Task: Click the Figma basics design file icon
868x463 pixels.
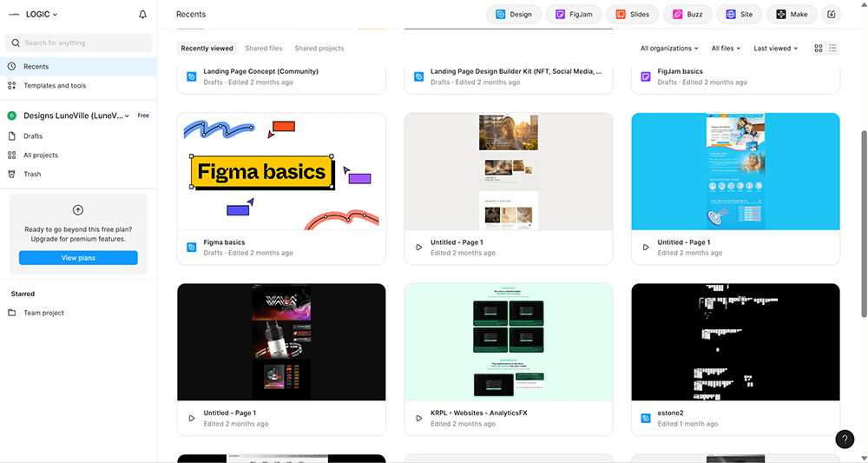Action: 192,248
